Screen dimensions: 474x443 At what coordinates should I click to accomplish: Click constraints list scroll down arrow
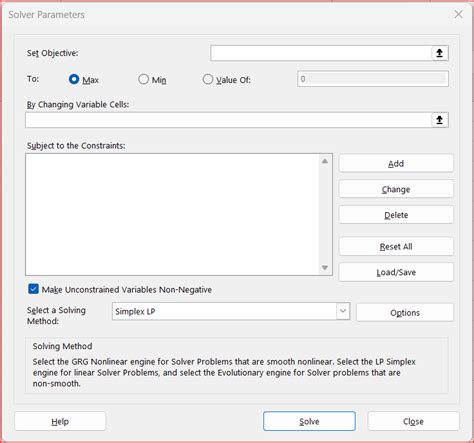[325, 268]
